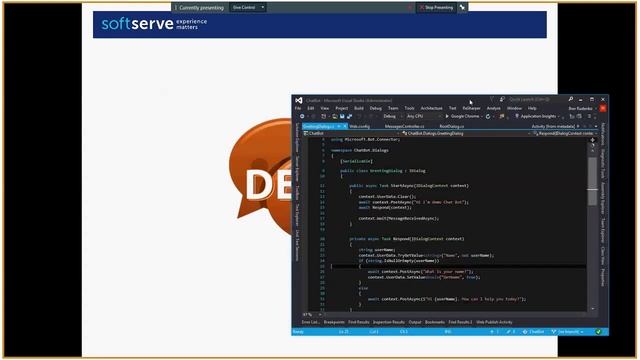The width and height of the screenshot is (640, 360).
Task: Open the View menu
Action: point(324,108)
